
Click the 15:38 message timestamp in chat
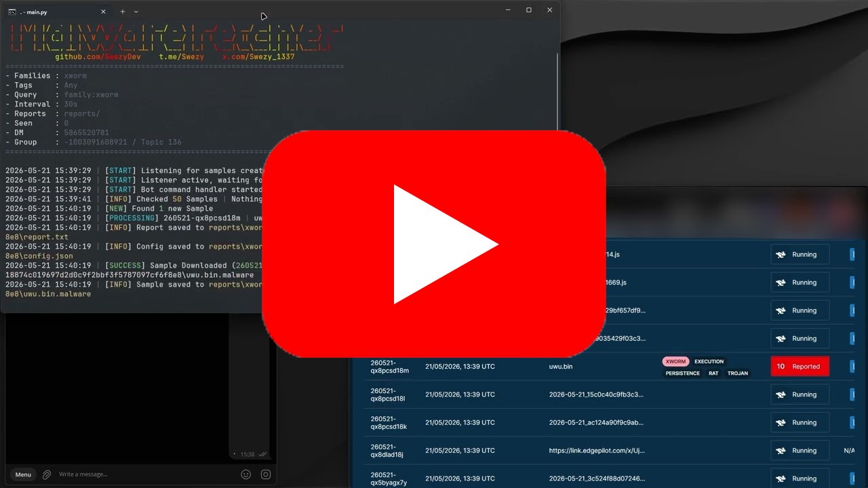[x=248, y=454]
